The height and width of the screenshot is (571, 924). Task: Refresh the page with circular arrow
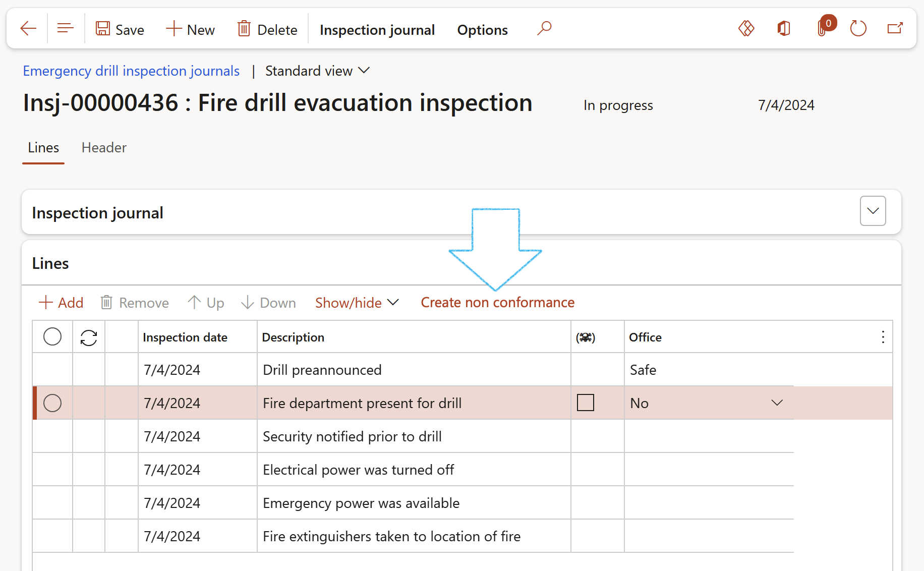(858, 29)
